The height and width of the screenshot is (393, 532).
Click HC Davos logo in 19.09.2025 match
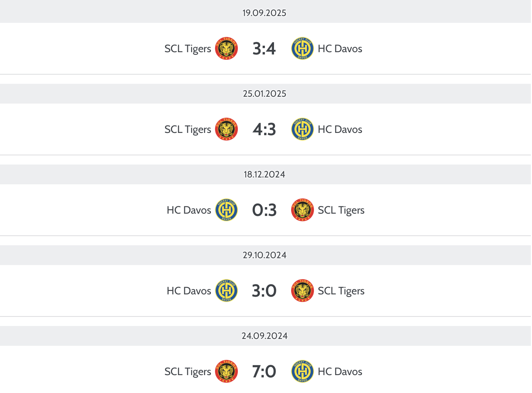(x=303, y=48)
